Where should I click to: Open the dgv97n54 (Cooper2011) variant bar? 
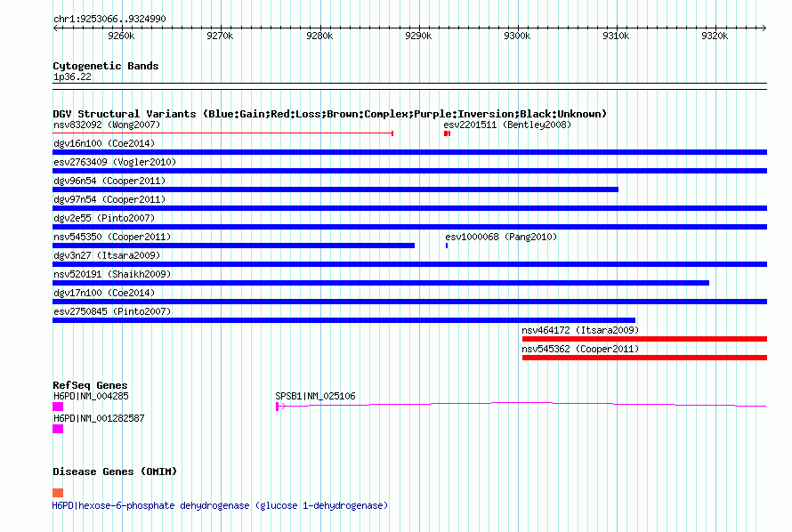pyautogui.click(x=409, y=208)
